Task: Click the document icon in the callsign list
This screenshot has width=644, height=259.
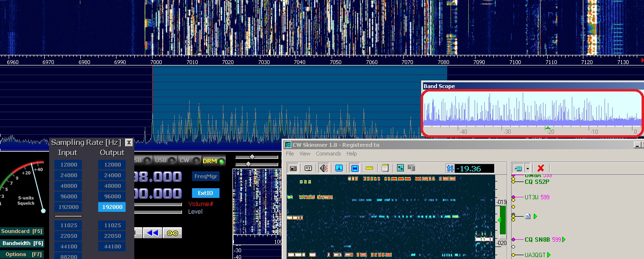Action: tap(528, 216)
